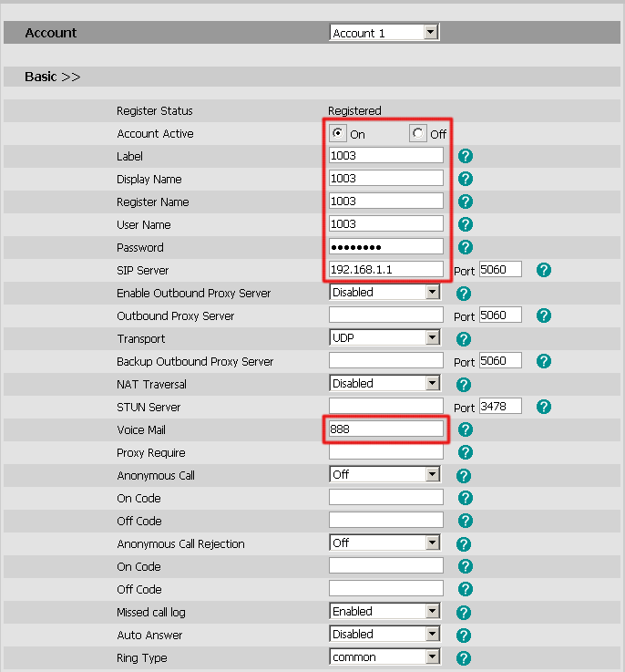Screen dimensions: 625x672
Task: Open the Account 1 selector dropdown
Action: coord(384,33)
